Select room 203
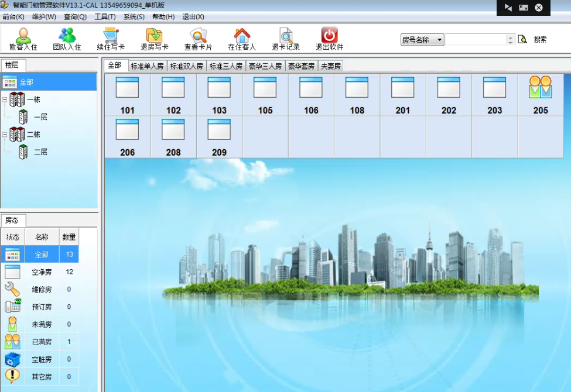Screen dimensions: 571x392 pyautogui.click(x=494, y=95)
